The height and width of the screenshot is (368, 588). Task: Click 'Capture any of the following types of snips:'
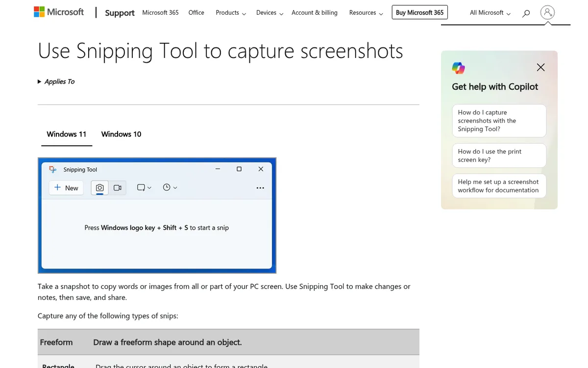(x=108, y=315)
